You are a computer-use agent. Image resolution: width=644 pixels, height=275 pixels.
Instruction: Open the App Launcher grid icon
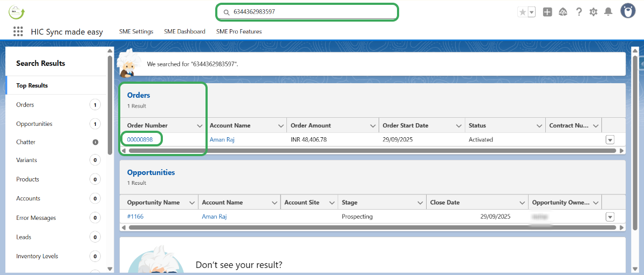[18, 31]
